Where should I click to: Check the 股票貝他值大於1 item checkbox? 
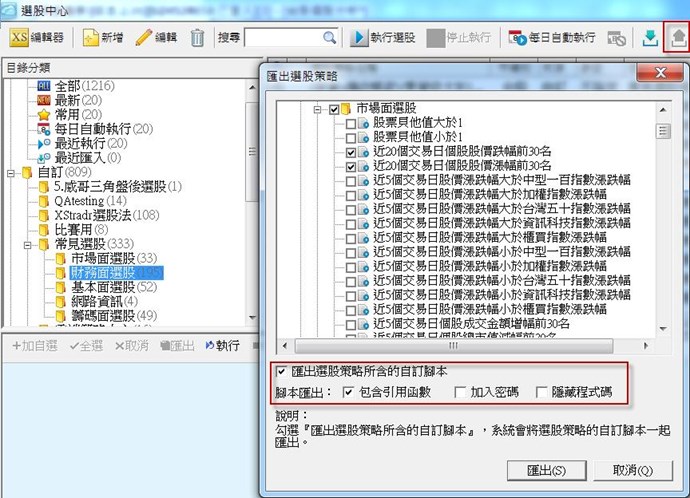tap(350, 123)
